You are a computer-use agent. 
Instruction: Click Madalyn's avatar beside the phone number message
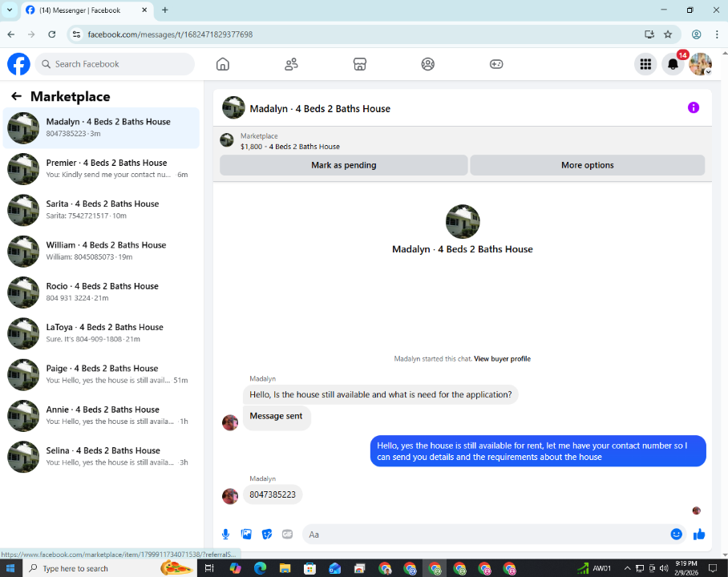point(230,496)
